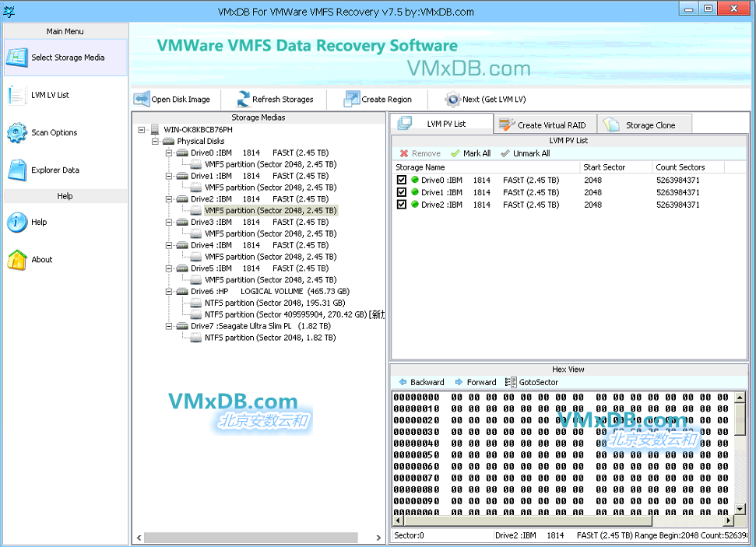Switch to the Create Virtual RAID tab
This screenshot has height=547, width=756.
545,124
